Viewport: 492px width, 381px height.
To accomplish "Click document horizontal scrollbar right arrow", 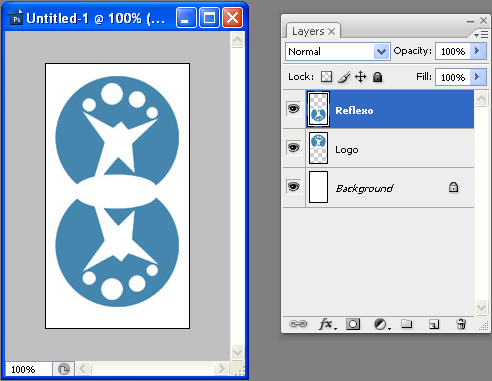I will click(221, 369).
